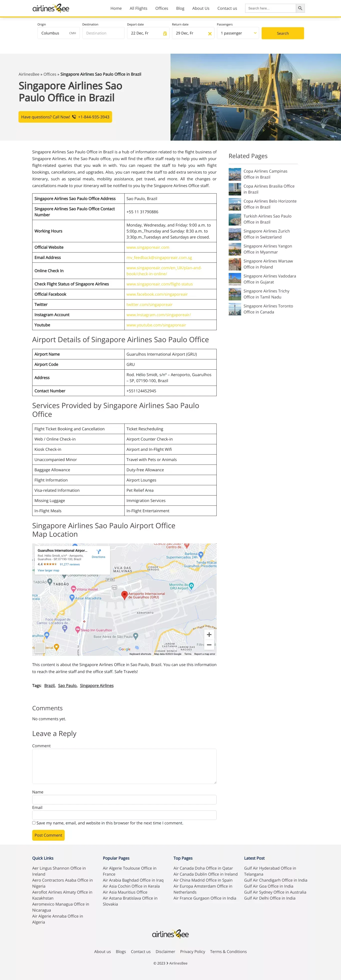Zoom in on the map
This screenshot has width=341, height=980.
[209, 635]
